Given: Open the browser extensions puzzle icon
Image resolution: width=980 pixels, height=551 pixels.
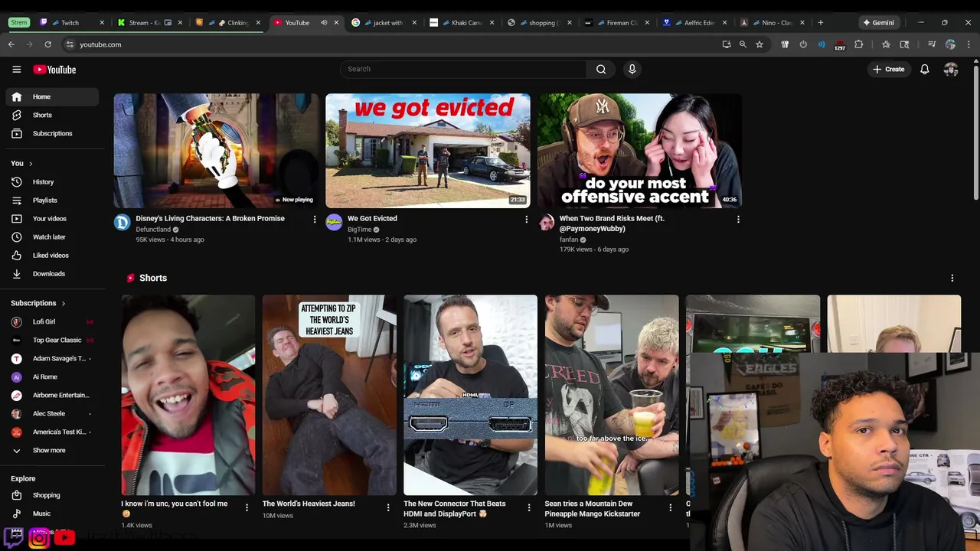Looking at the screenshot, I should pyautogui.click(x=858, y=44).
